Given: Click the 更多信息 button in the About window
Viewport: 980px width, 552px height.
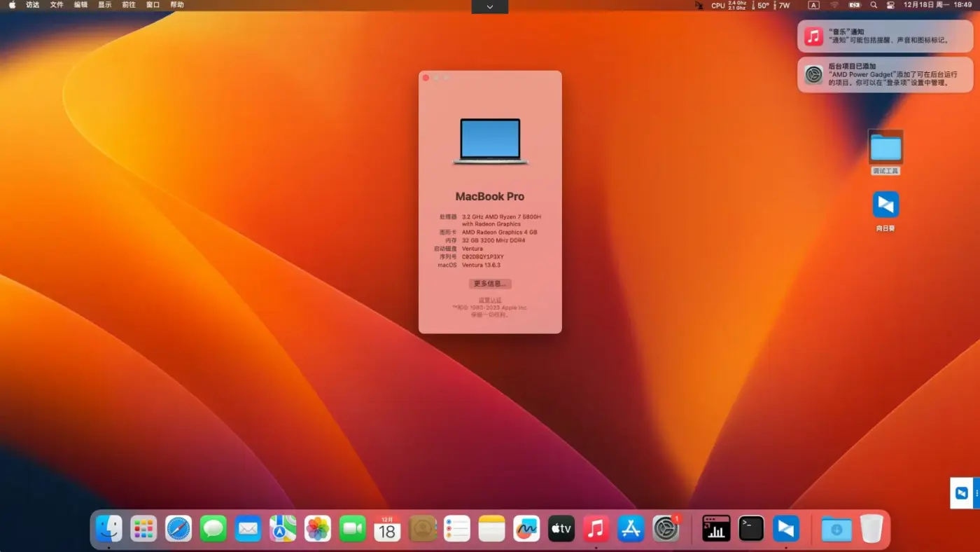Looking at the screenshot, I should (x=489, y=283).
